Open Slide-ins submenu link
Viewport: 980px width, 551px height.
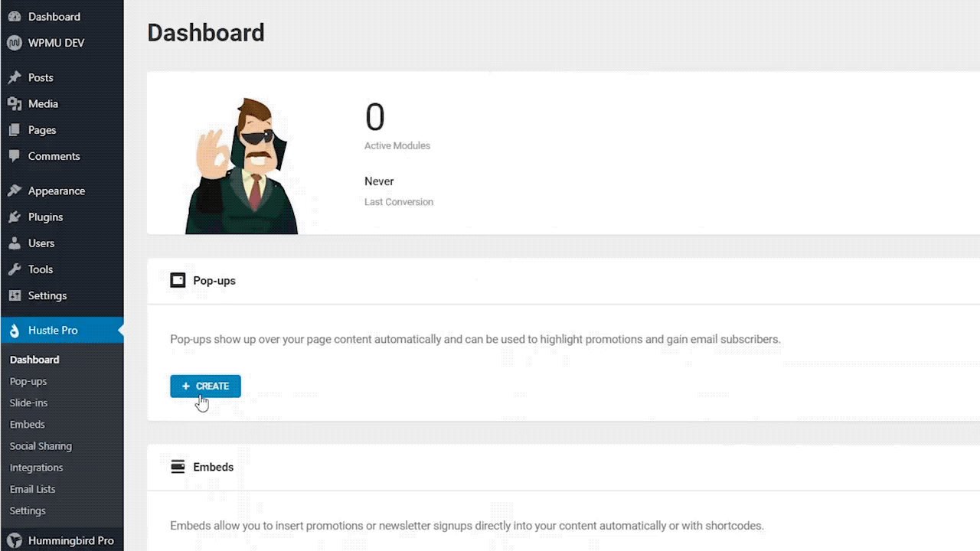tap(28, 403)
